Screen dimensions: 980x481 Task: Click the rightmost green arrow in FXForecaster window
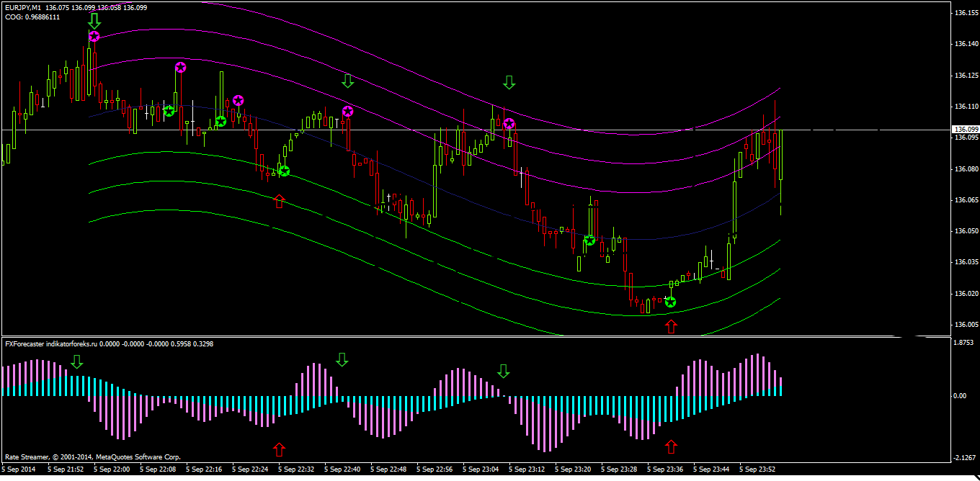pos(503,371)
